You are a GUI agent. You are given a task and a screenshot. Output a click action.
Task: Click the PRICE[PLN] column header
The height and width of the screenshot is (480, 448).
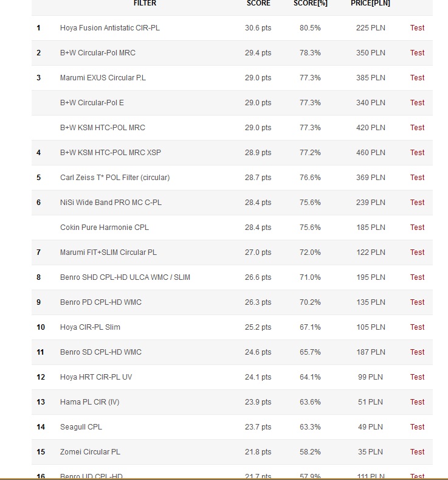tap(370, 3)
